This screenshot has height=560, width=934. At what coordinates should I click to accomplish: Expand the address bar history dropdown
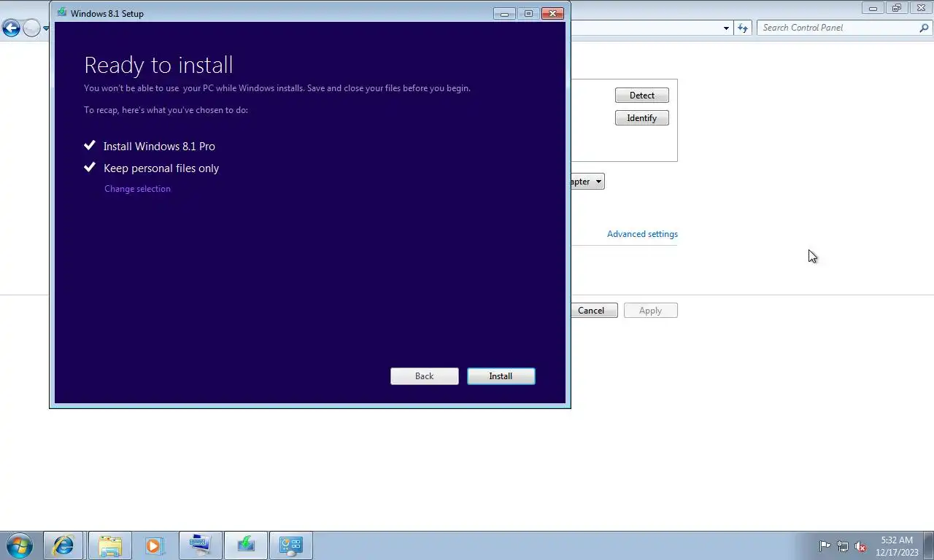click(726, 28)
